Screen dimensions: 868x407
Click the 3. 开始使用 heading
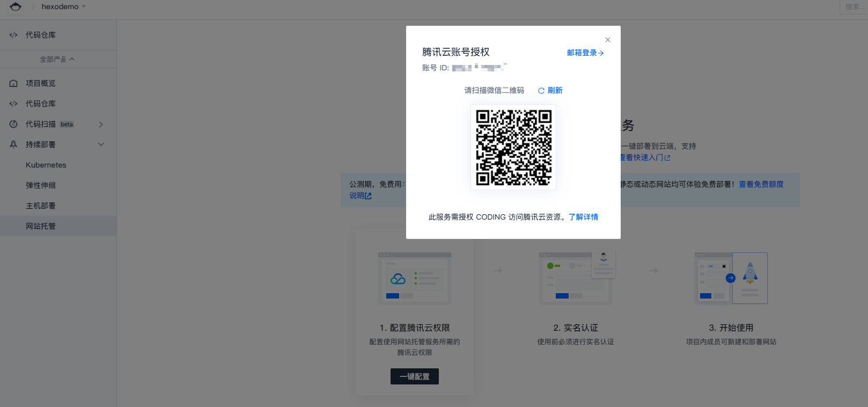click(x=731, y=328)
